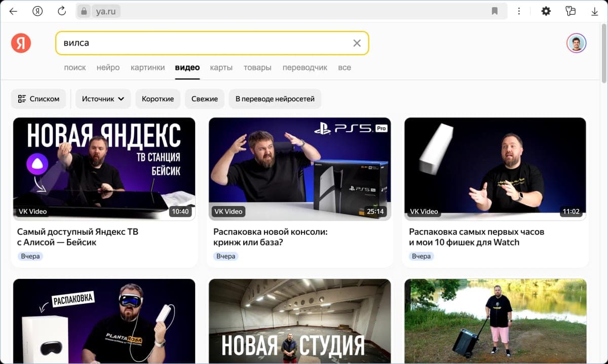Open the Новая студия video thumbnail
Screen dimensions: 608x364
pos(300,320)
